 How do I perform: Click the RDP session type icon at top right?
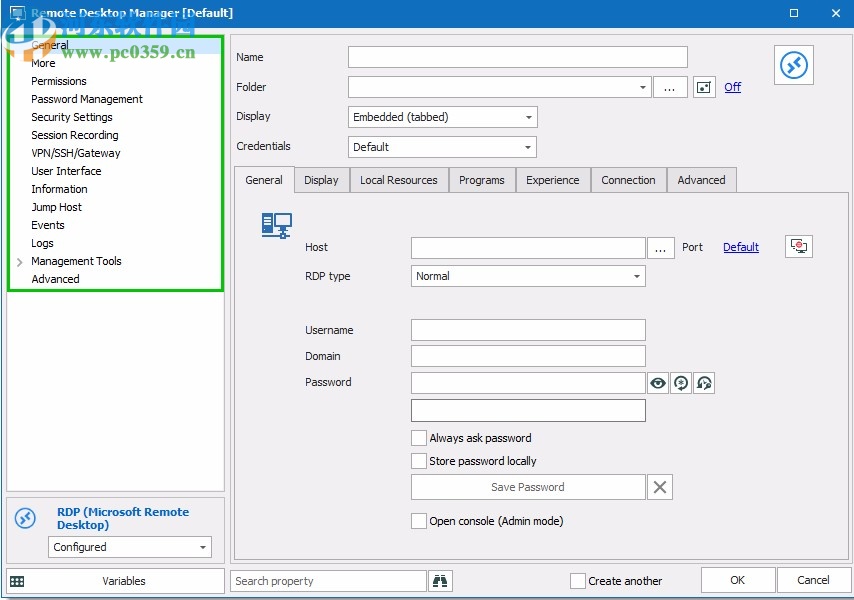793,65
